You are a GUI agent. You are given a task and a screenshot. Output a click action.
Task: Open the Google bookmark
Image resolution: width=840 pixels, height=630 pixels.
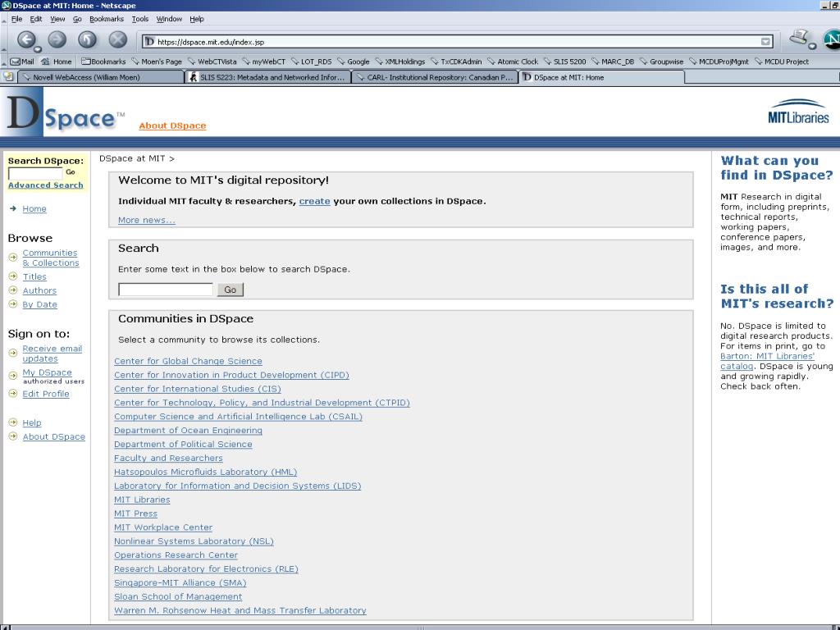(354, 62)
